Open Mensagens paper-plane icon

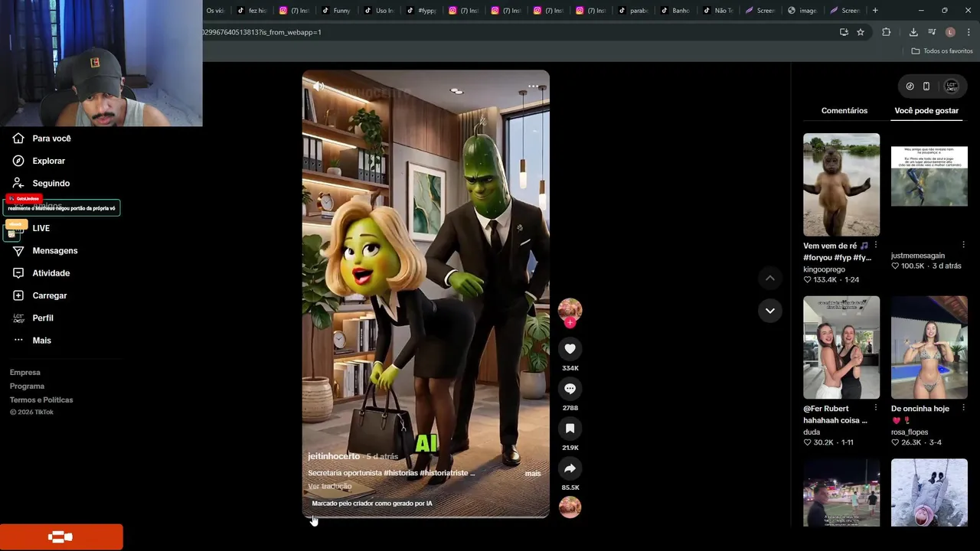(18, 251)
